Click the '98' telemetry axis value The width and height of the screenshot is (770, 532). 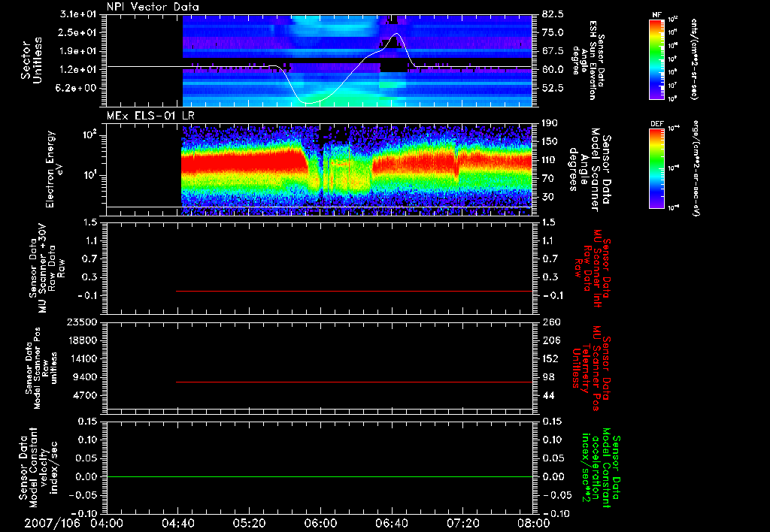pos(548,377)
